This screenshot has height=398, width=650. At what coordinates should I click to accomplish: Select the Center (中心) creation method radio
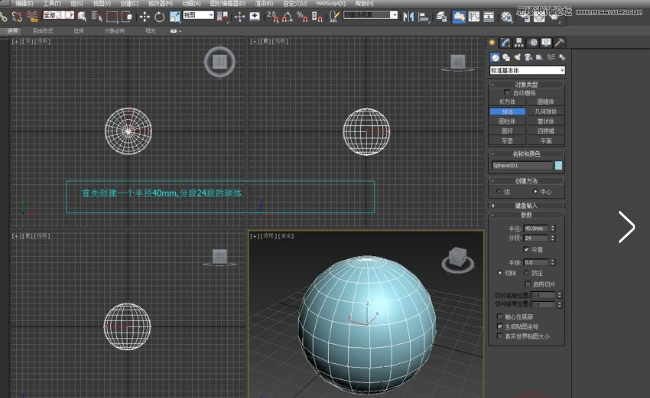[x=535, y=191]
